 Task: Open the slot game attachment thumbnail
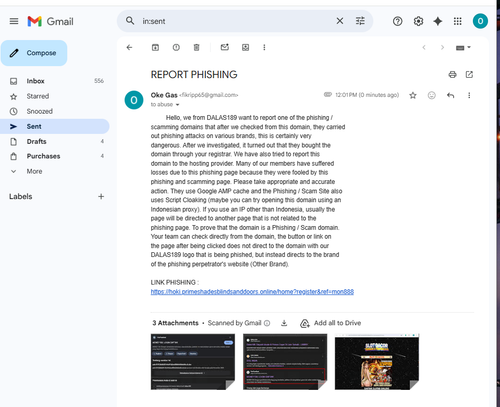[x=377, y=362]
